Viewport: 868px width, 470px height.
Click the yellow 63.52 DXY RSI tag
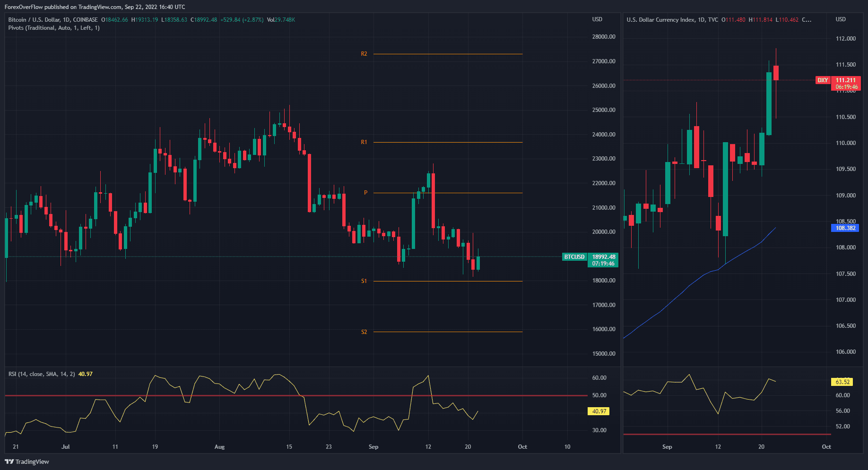(842, 382)
